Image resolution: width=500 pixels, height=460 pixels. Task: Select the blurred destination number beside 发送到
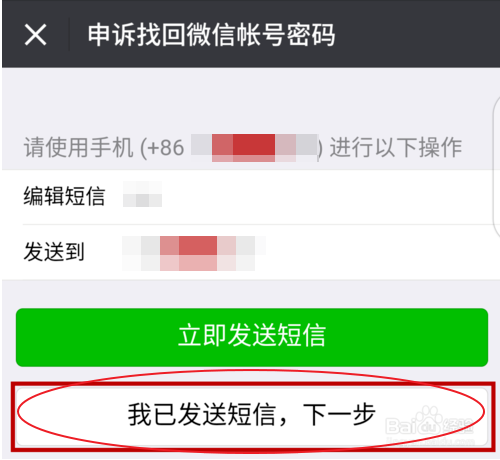pyautogui.click(x=194, y=253)
